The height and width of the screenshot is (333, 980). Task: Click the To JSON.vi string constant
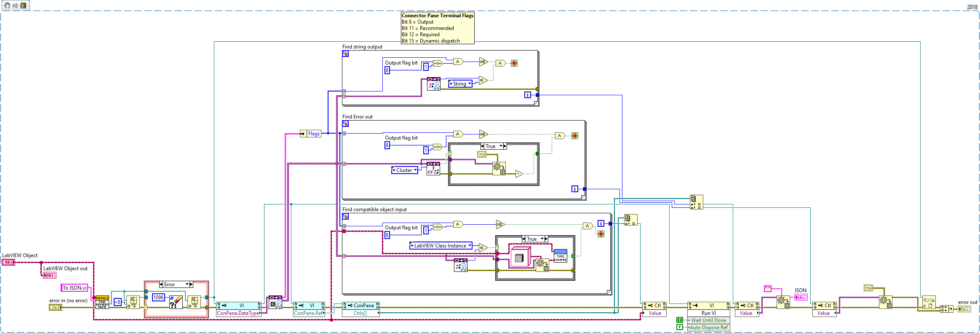(x=75, y=288)
